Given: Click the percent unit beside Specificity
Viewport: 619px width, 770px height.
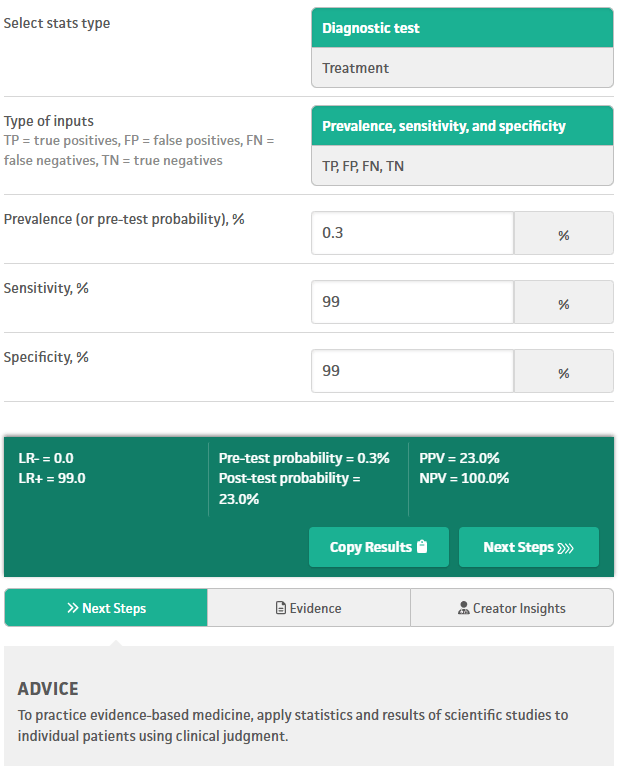Looking at the screenshot, I should 564,373.
